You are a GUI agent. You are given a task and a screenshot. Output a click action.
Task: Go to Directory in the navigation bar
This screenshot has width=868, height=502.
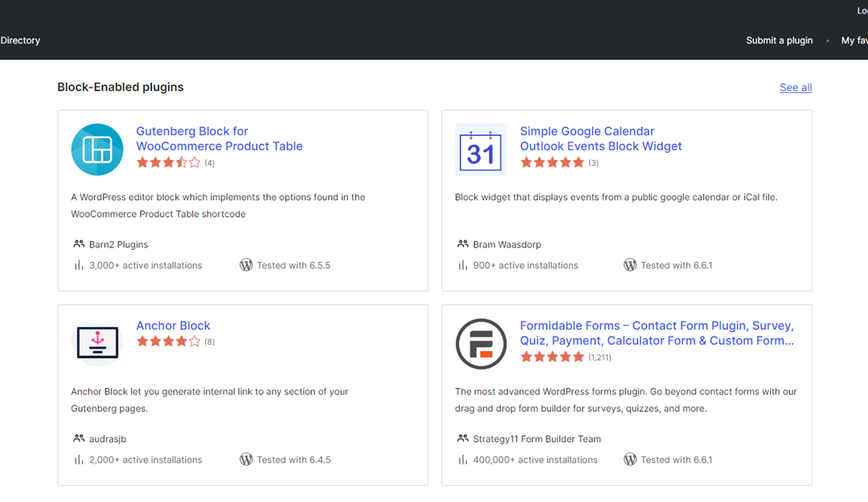click(x=20, y=40)
